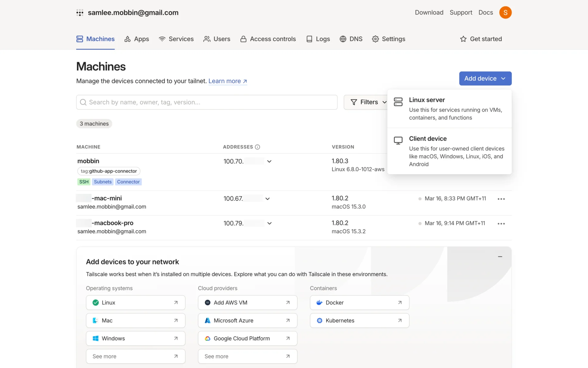588x368 pixels.
Task: Click the machine search input field
Action: [x=207, y=102]
